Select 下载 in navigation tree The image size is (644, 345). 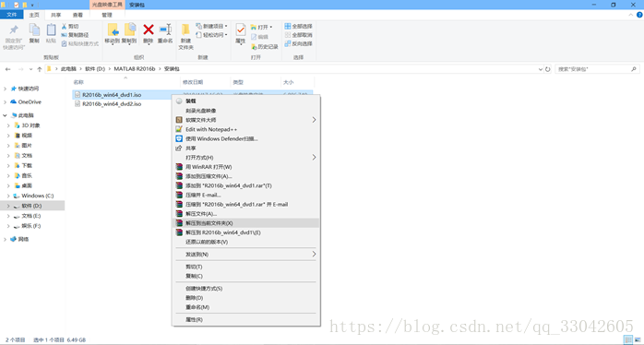pos(27,165)
